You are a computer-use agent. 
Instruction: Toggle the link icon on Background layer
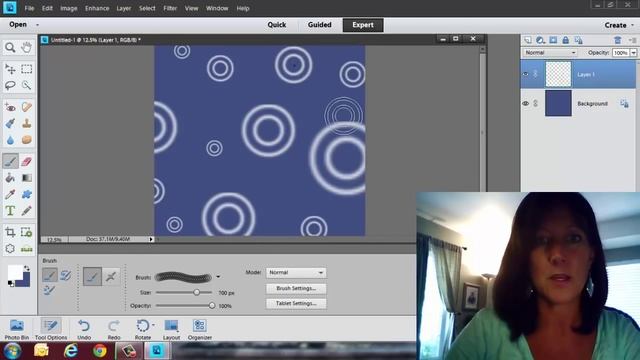[536, 104]
